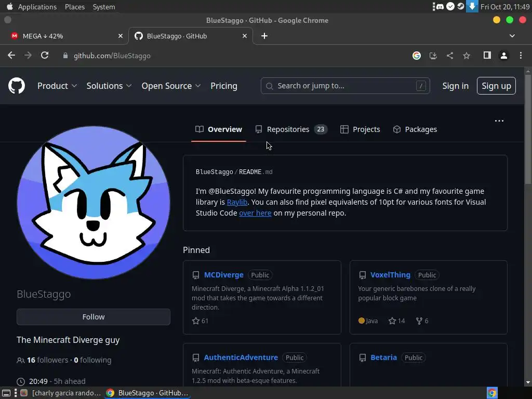Expand the Solutions dropdown menu

109,86
